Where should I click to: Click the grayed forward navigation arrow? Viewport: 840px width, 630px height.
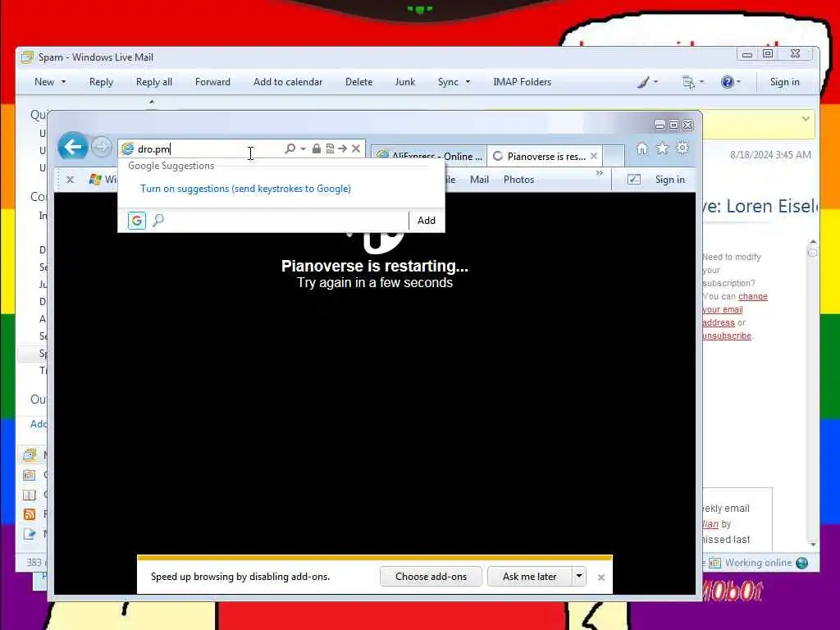[101, 147]
